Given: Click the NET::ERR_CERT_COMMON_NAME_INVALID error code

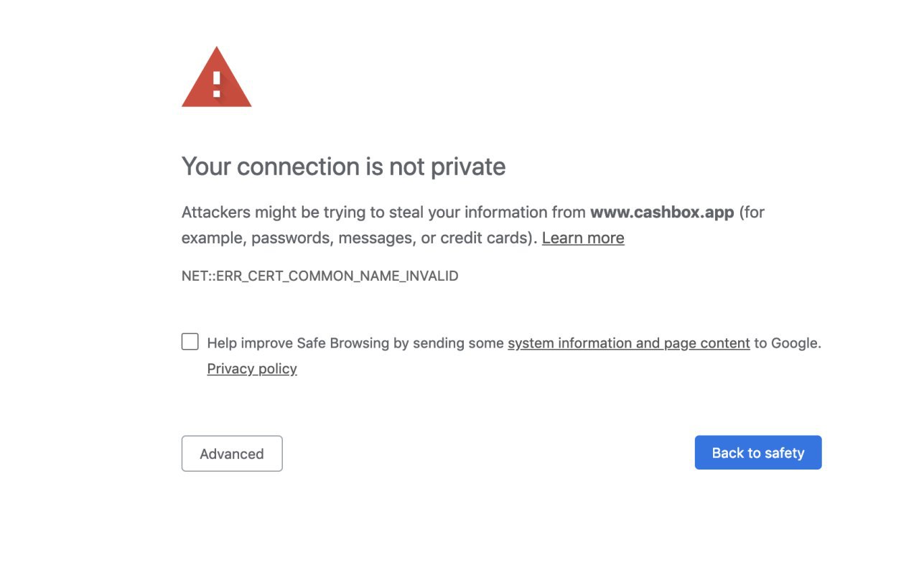Looking at the screenshot, I should point(319,276).
